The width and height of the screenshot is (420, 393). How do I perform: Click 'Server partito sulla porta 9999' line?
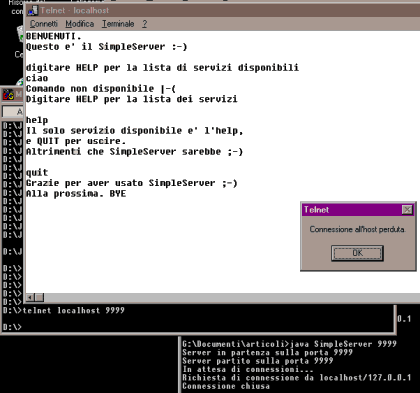click(258, 361)
